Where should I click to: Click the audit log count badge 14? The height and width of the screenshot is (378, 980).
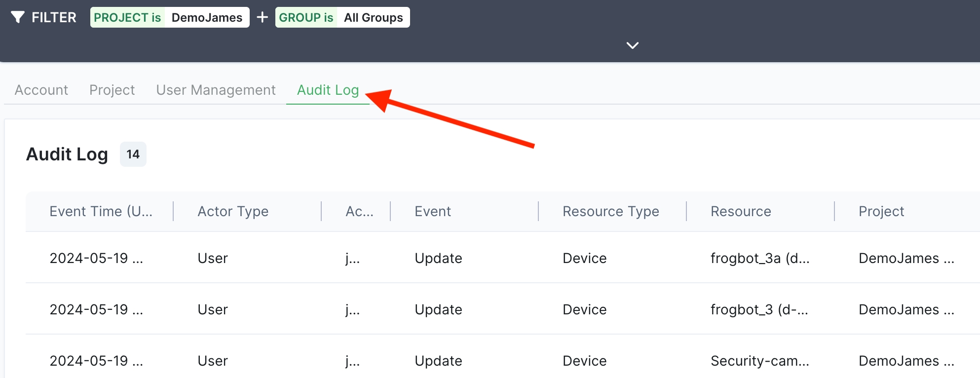[133, 154]
